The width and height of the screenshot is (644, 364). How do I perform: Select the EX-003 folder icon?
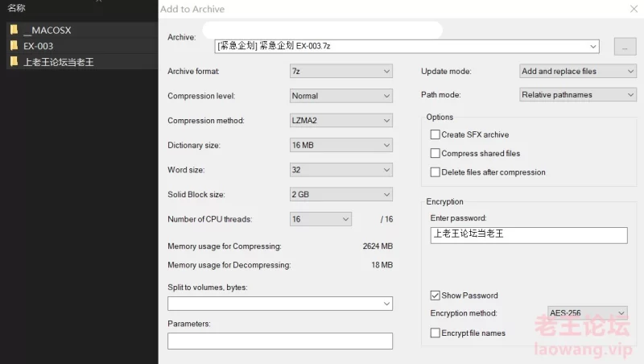pyautogui.click(x=14, y=46)
